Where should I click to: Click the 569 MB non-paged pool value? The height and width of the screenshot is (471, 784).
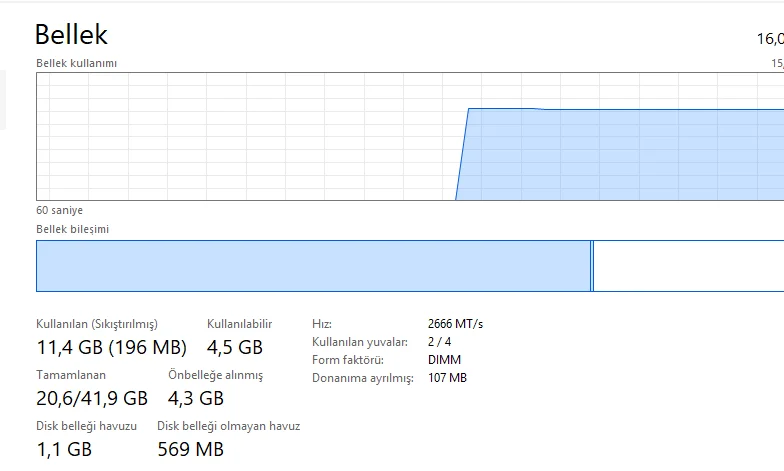pos(190,449)
